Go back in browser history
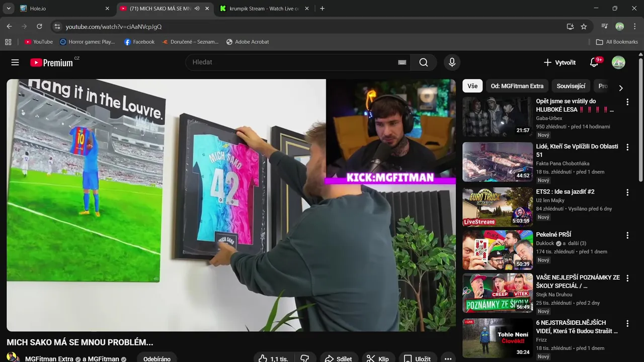This screenshot has height=362, width=644. pos(9,26)
